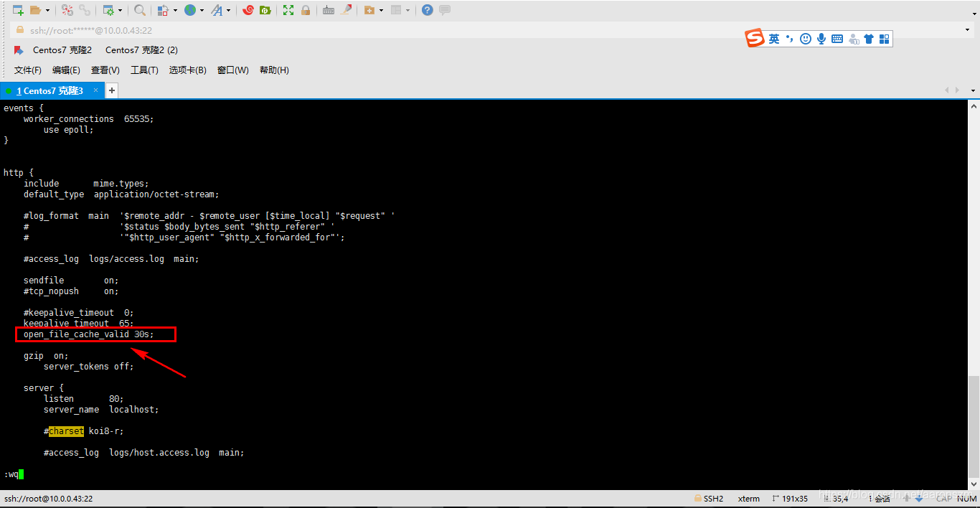Click the keyboard key-mapping icon

(329, 10)
